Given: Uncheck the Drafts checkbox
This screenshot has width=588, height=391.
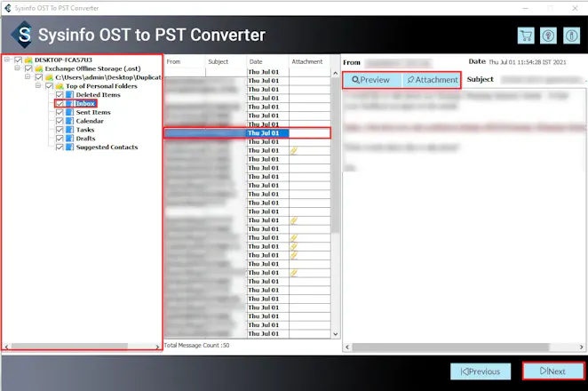Looking at the screenshot, I should (x=60, y=139).
